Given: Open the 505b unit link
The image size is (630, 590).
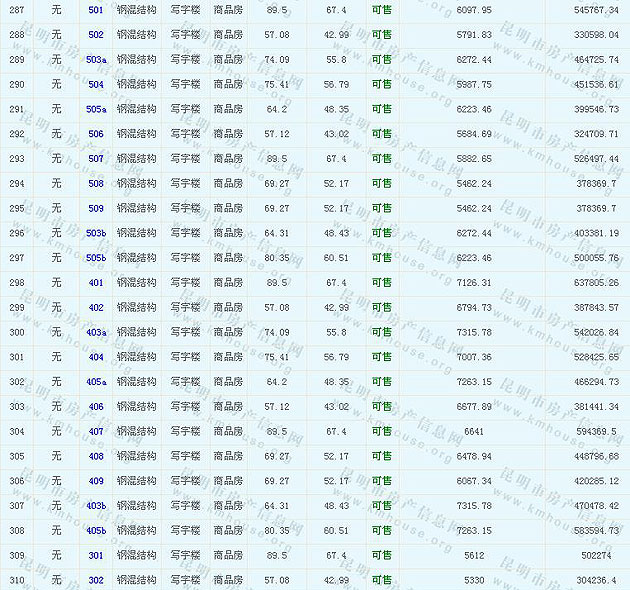Looking at the screenshot, I should pos(95,258).
